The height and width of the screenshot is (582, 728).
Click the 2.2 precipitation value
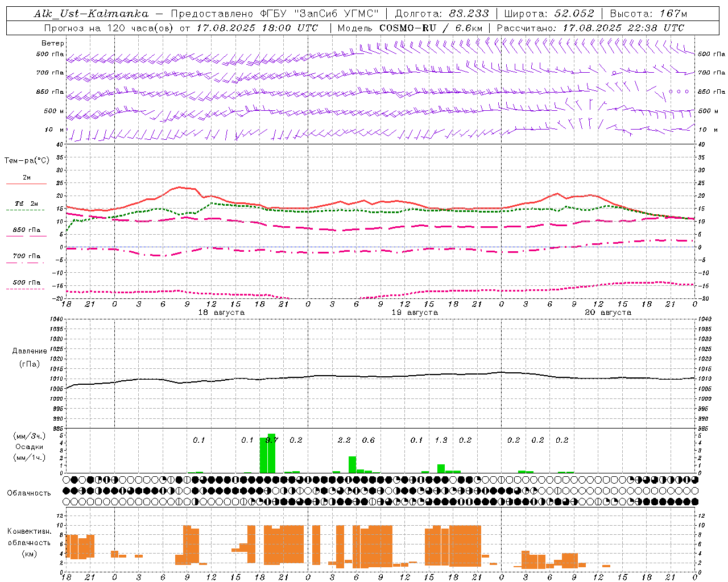pyautogui.click(x=344, y=440)
